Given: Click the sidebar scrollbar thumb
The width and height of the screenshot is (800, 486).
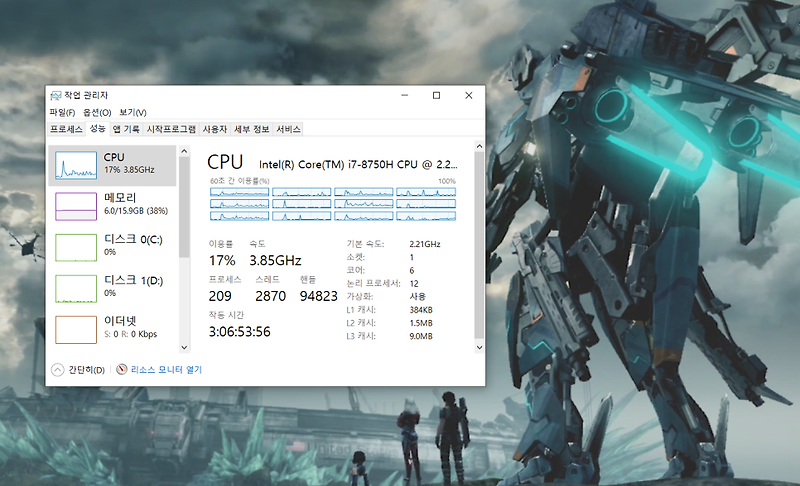Looking at the screenshot, I should point(184,207).
